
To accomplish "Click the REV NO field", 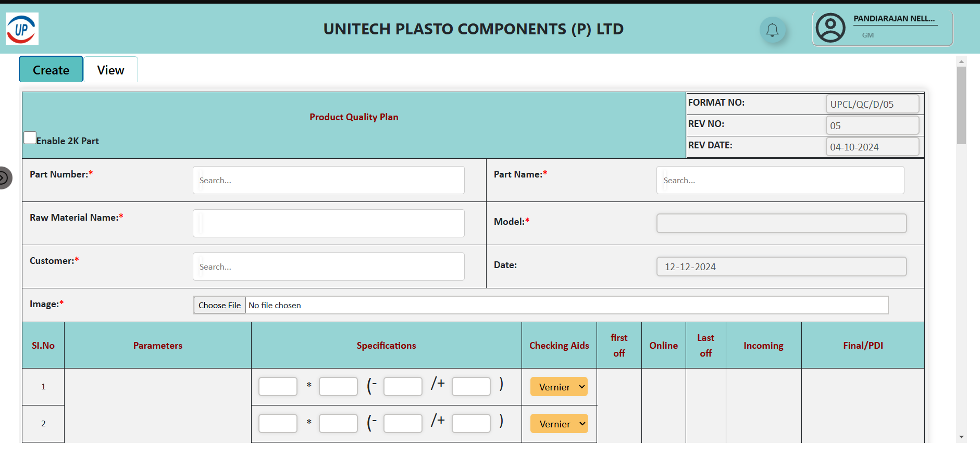I will (873, 125).
